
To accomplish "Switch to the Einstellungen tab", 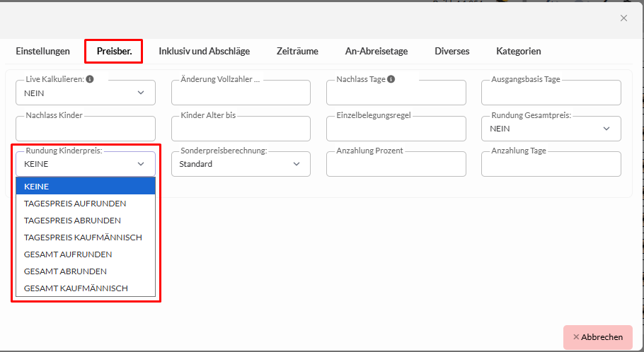I will click(43, 51).
